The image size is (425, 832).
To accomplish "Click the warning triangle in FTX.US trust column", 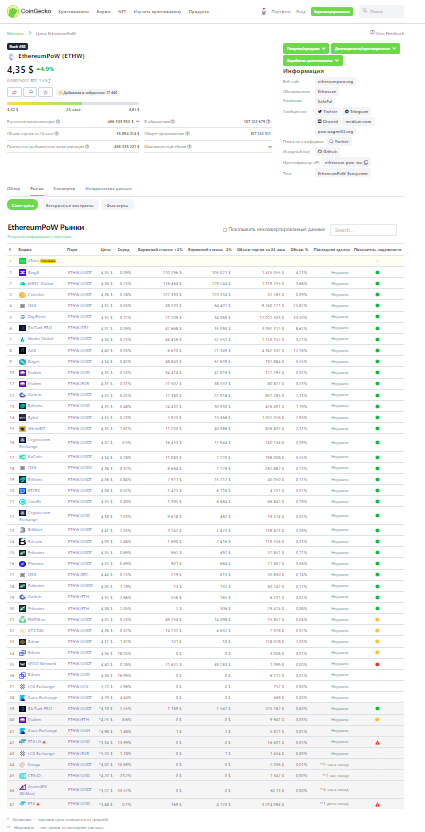I will pos(377,742).
